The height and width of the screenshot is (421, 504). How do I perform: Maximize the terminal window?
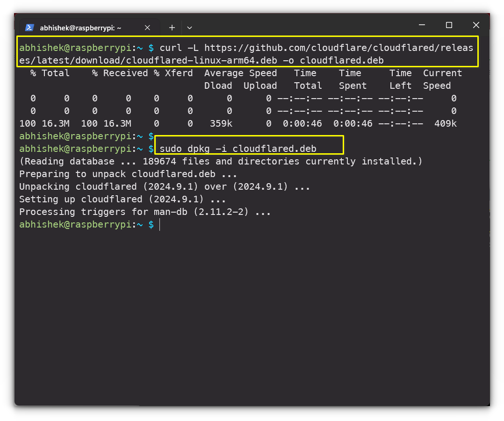tap(449, 25)
